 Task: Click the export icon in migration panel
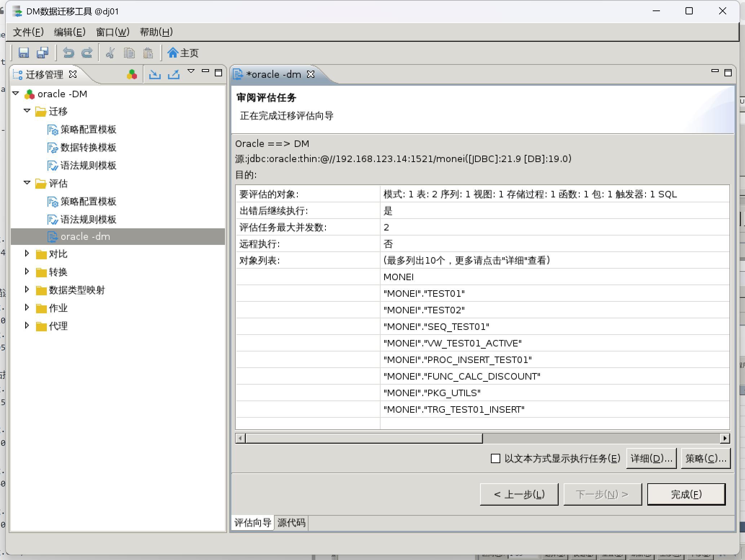tap(174, 75)
